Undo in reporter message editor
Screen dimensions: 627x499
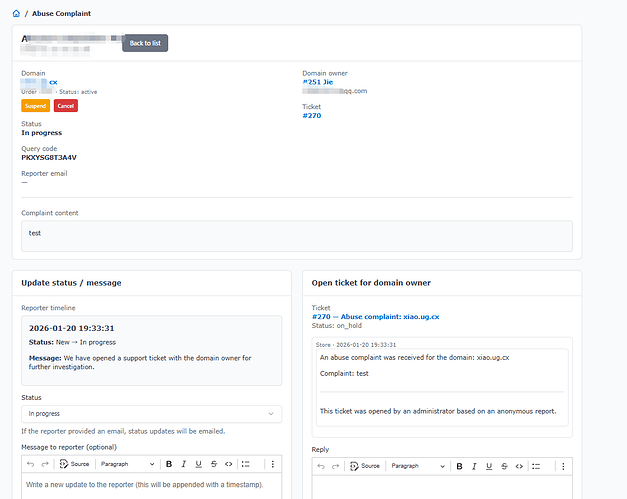30,464
